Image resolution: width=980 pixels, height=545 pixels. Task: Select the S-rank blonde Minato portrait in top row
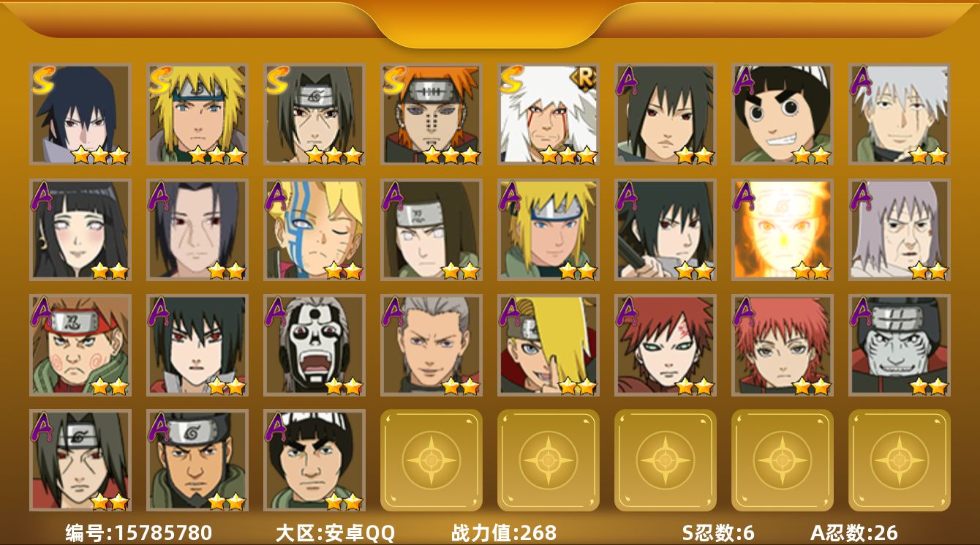pyautogui.click(x=197, y=114)
